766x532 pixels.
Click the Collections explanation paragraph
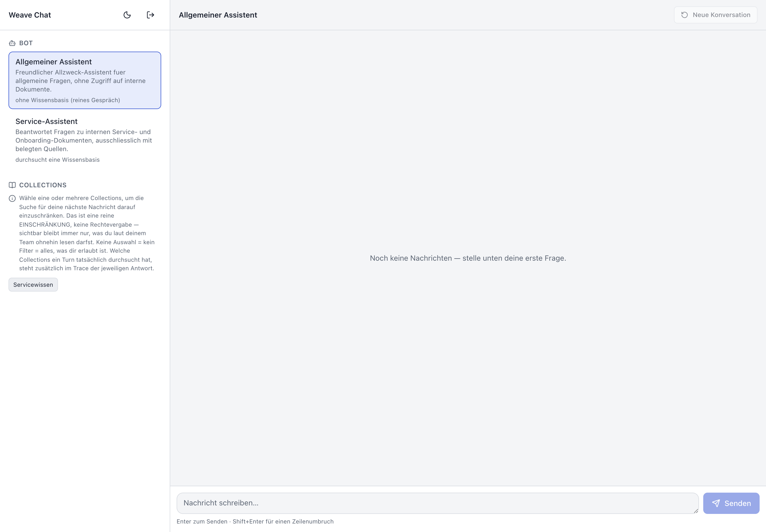87,233
